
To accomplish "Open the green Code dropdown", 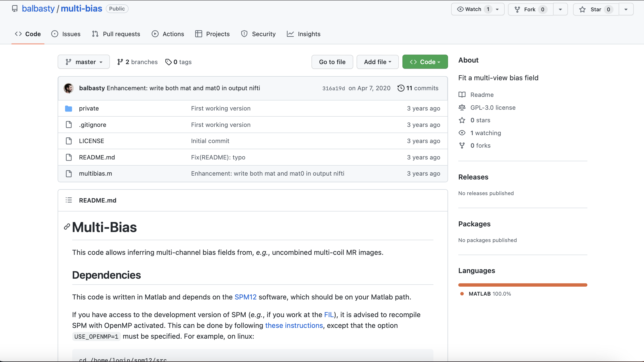I will (425, 62).
